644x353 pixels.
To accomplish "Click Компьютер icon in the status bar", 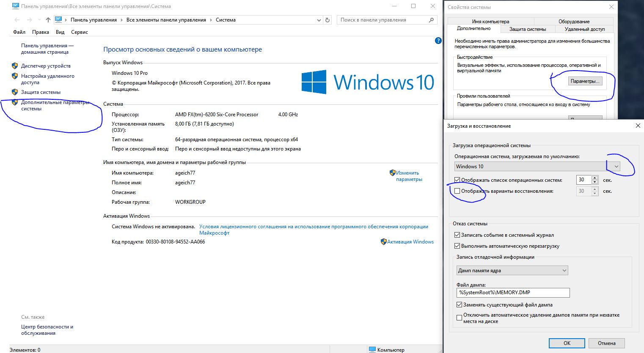I will click(372, 350).
